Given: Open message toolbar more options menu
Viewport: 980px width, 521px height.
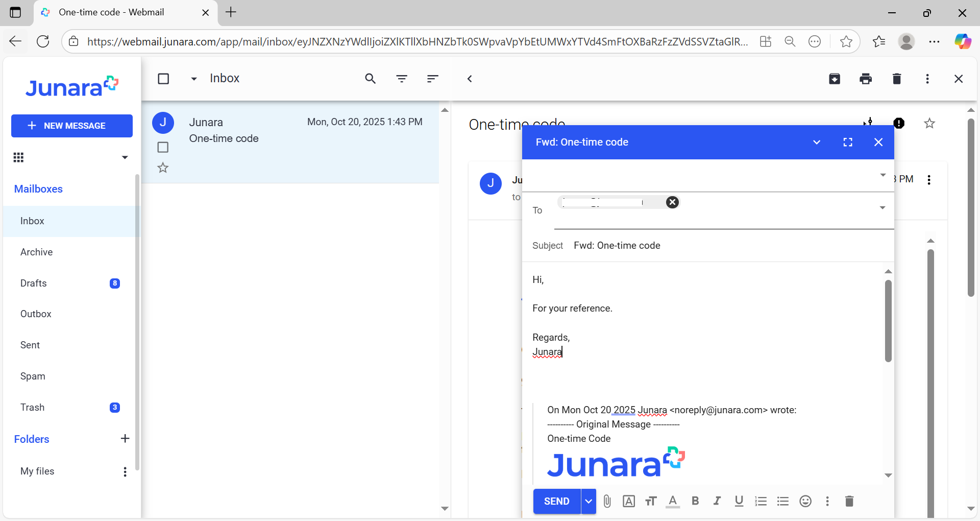Looking at the screenshot, I should [x=927, y=79].
